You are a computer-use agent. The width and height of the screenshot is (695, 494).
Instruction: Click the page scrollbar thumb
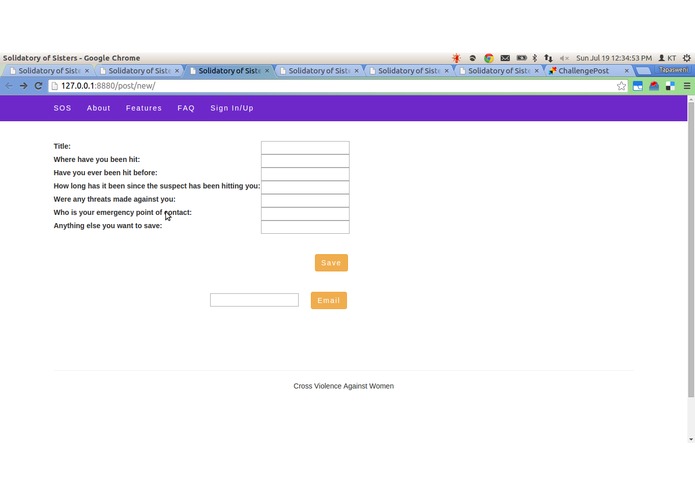coord(691,250)
